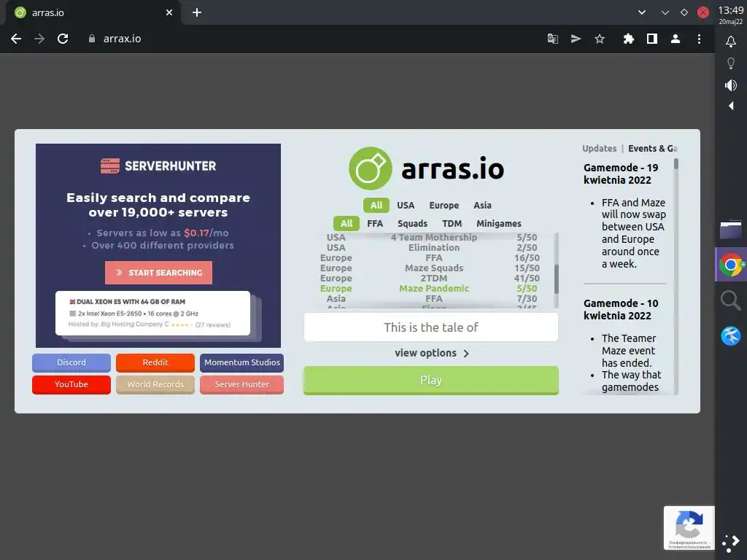Close the arras.io tab
Image resolution: width=747 pixels, height=560 pixels.
[169, 12]
